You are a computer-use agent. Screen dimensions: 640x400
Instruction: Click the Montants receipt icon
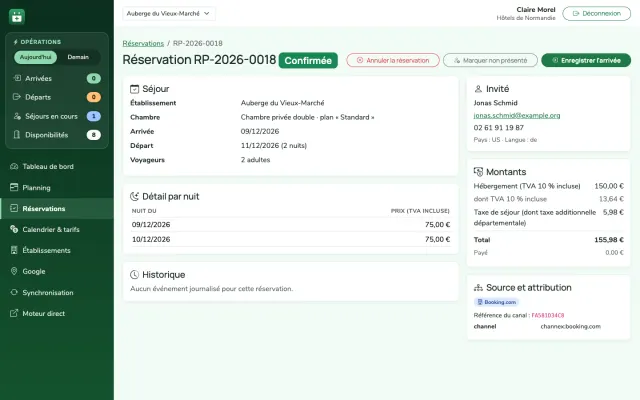tap(478, 172)
